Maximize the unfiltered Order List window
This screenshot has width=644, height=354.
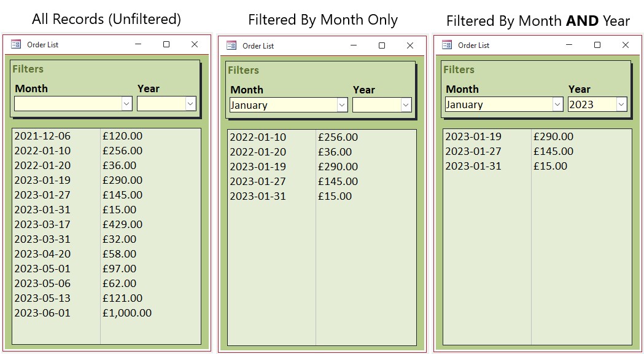tap(166, 44)
